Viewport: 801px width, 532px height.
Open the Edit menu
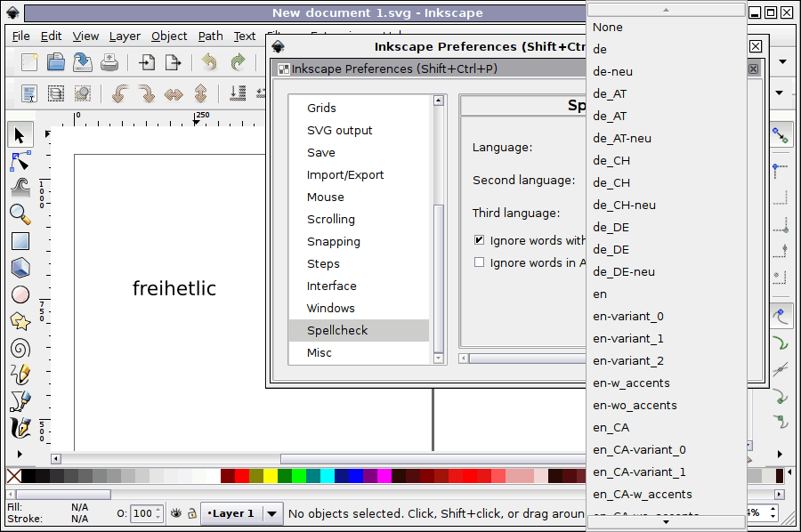click(x=51, y=36)
